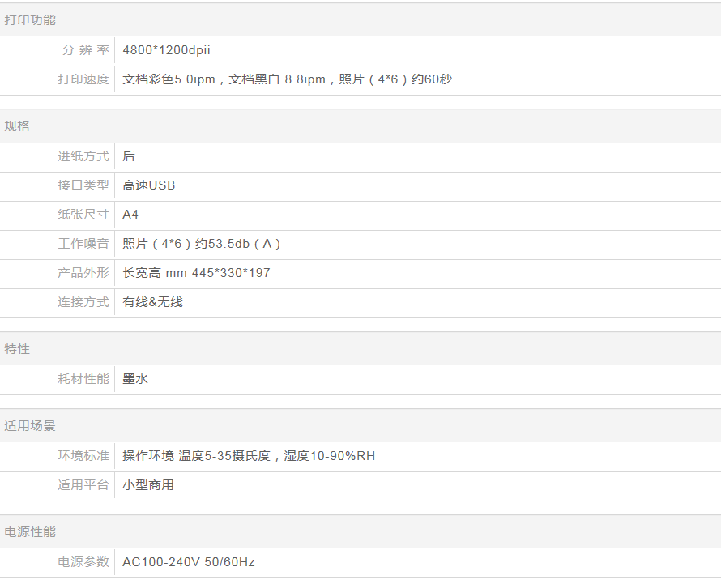Click the 墨水 consumable value
The width and height of the screenshot is (721, 588).
[x=135, y=379]
